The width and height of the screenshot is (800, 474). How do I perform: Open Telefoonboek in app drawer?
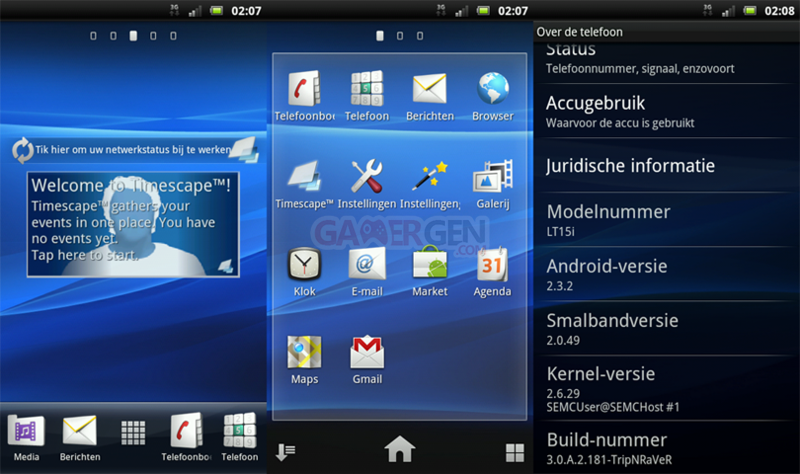point(304,96)
